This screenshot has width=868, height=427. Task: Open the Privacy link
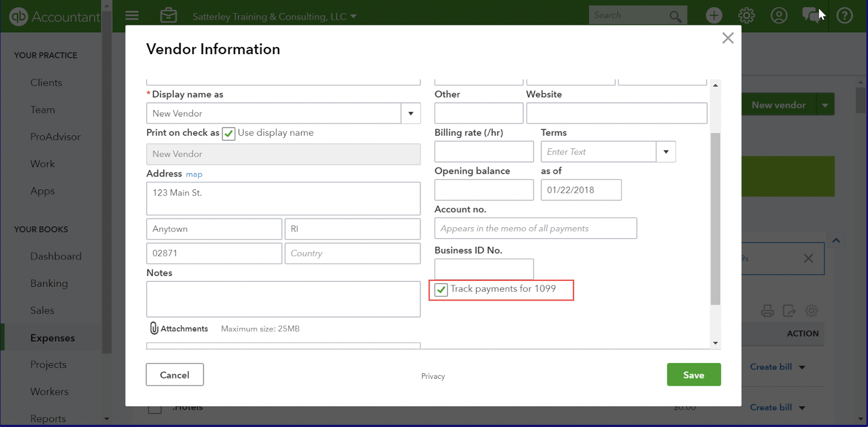(x=433, y=376)
